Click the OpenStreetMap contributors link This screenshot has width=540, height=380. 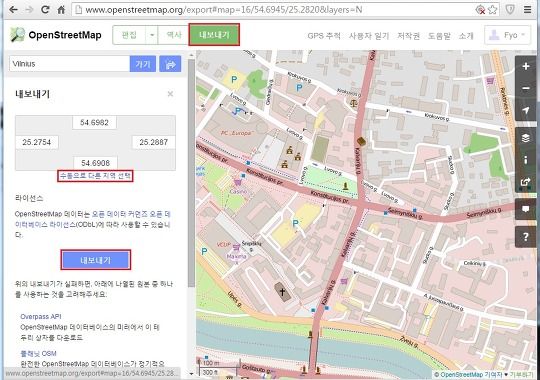pyautogui.click(x=471, y=374)
